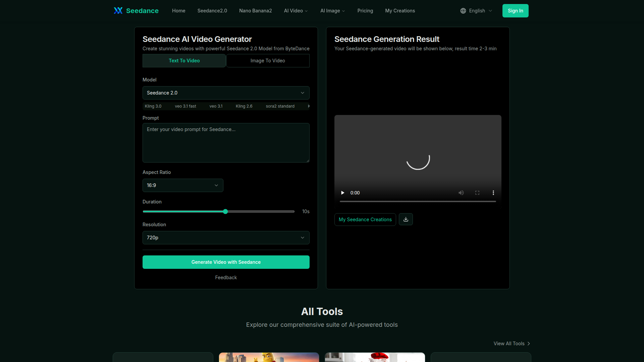
Task: Click into the video prompt text field
Action: 226,143
